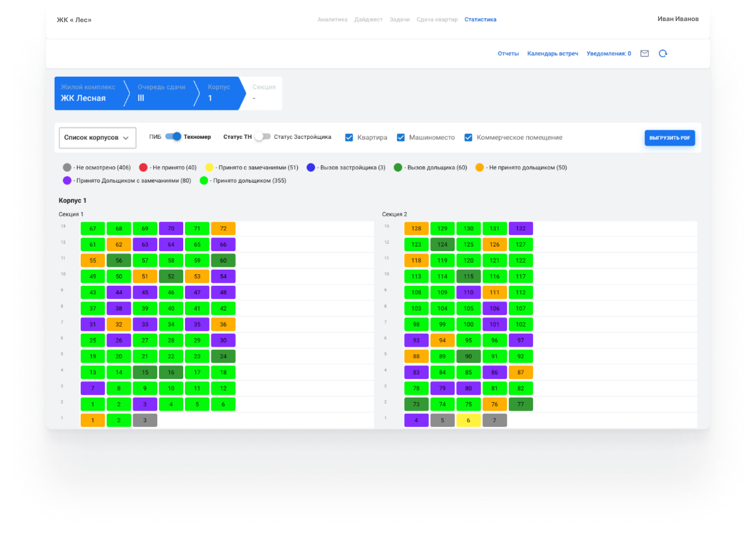The height and width of the screenshot is (533, 756).
Task: Click the yellow 'Принято с замечаниями' legend dot
Action: coord(209,167)
